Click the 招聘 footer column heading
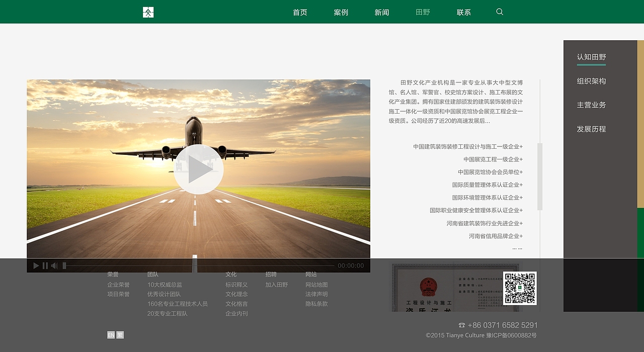Image resolution: width=644 pixels, height=352 pixels. click(x=271, y=274)
